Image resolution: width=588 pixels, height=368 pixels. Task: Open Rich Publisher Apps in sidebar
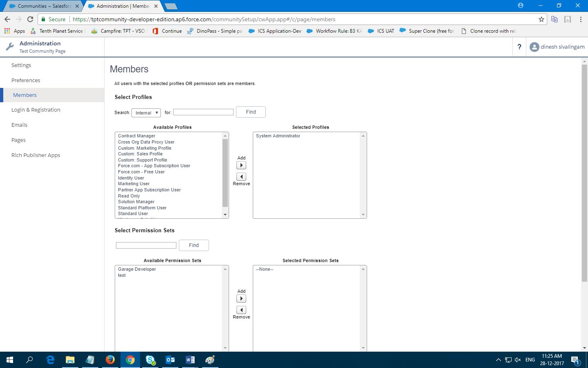tap(36, 155)
